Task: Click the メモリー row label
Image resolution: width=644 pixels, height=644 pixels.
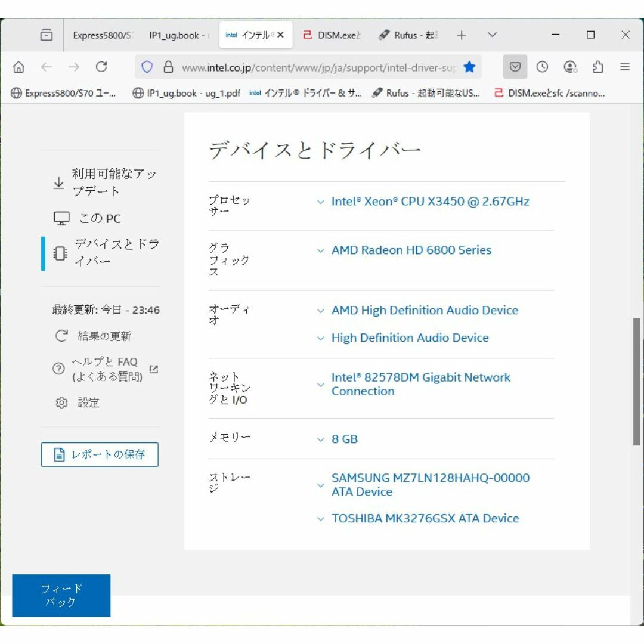Action: pyautogui.click(x=230, y=437)
